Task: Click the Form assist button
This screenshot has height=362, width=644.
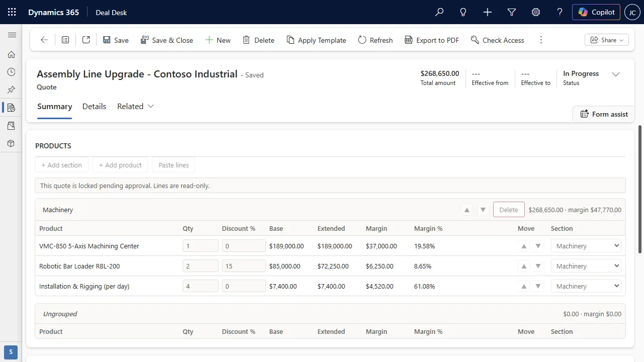Action: click(x=604, y=114)
